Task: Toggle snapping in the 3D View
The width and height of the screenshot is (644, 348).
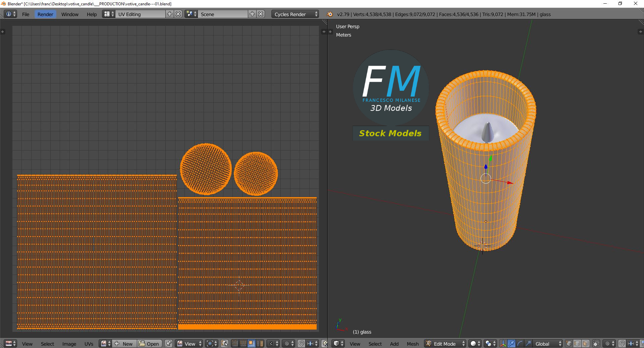Action: pos(622,344)
